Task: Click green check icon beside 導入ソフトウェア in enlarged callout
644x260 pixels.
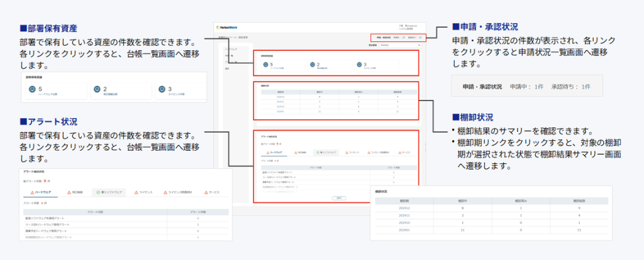Action: click(98, 192)
